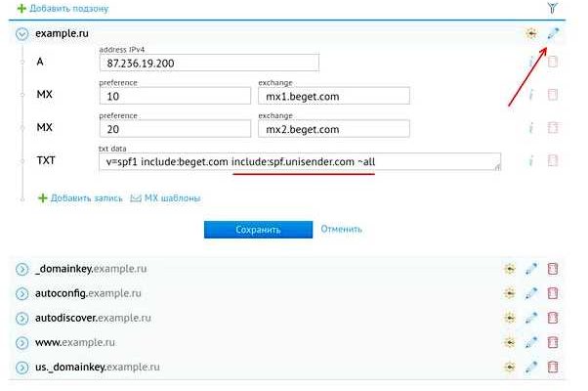The image size is (588, 391).
Task: Click the www.example.ru name
Action: (75, 342)
